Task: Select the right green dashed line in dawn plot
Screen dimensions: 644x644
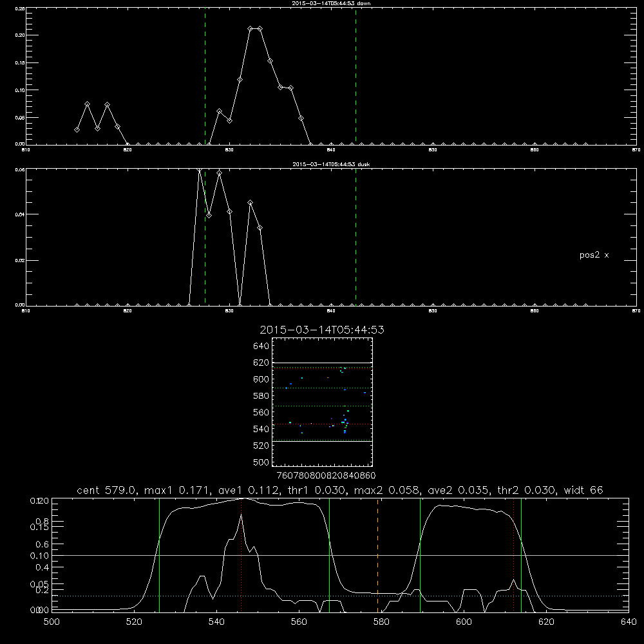Action: coord(355,76)
